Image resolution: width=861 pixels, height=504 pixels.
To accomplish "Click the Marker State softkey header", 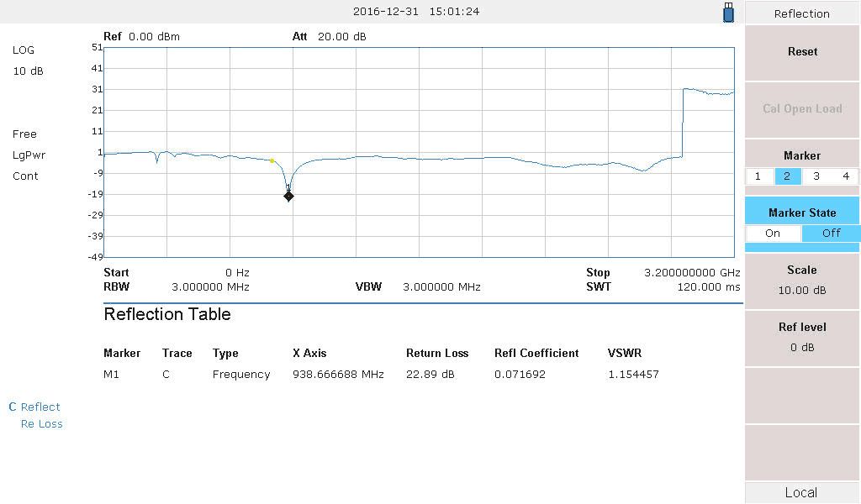I will coord(801,213).
